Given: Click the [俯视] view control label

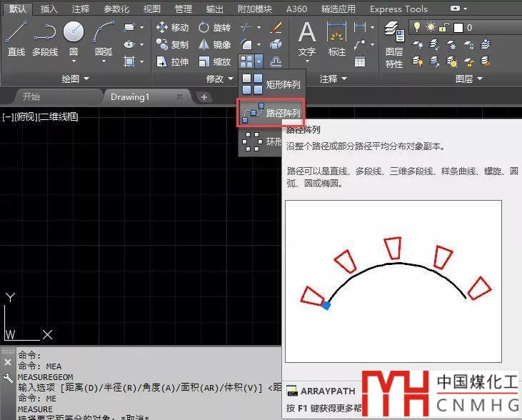Looking at the screenshot, I should [x=26, y=116].
